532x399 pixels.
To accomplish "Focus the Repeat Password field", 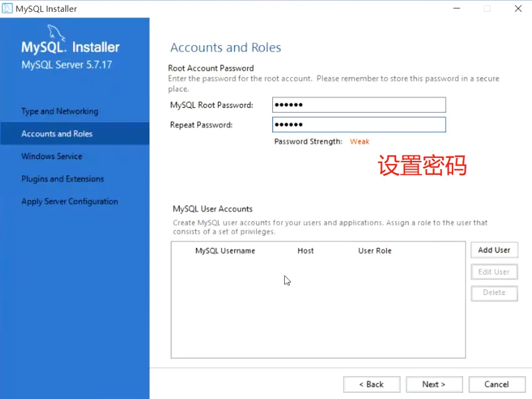I will pyautogui.click(x=359, y=125).
